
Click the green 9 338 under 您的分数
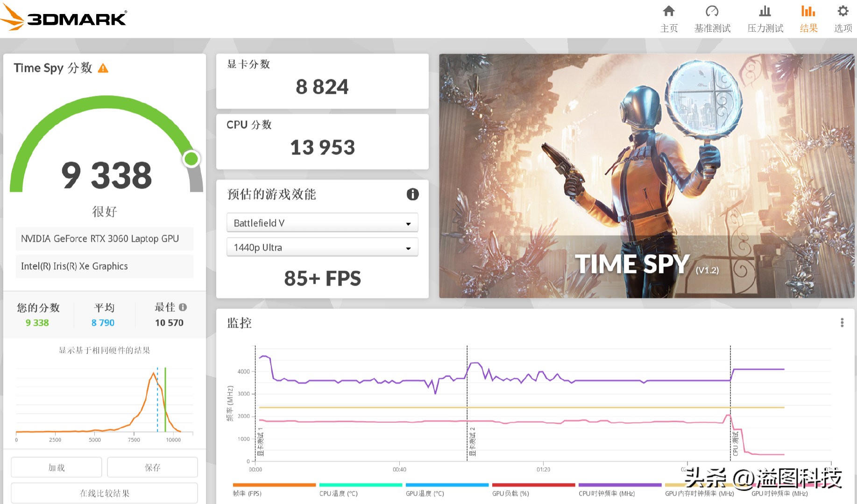coord(37,323)
